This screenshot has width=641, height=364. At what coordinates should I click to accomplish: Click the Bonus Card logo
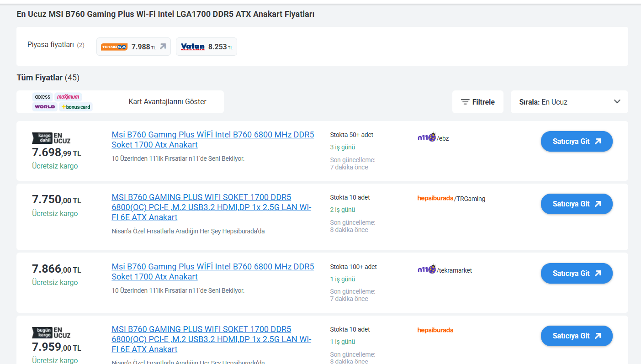[x=76, y=107]
